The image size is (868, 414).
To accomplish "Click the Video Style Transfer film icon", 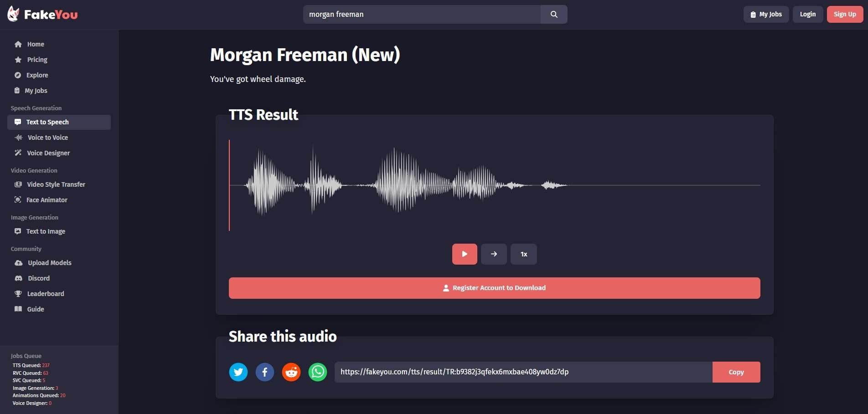I will (18, 184).
